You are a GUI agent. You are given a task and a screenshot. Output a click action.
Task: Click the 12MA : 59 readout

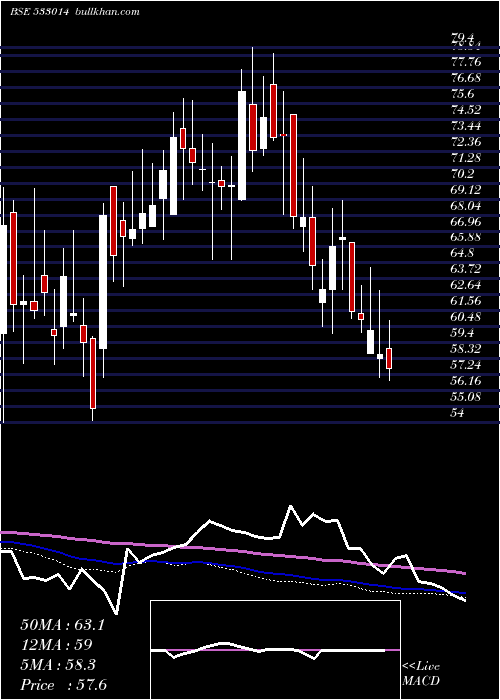tap(56, 645)
